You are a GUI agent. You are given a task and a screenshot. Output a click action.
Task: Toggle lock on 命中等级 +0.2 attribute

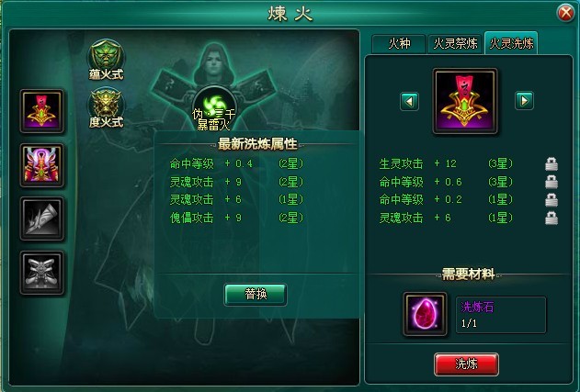pos(552,200)
